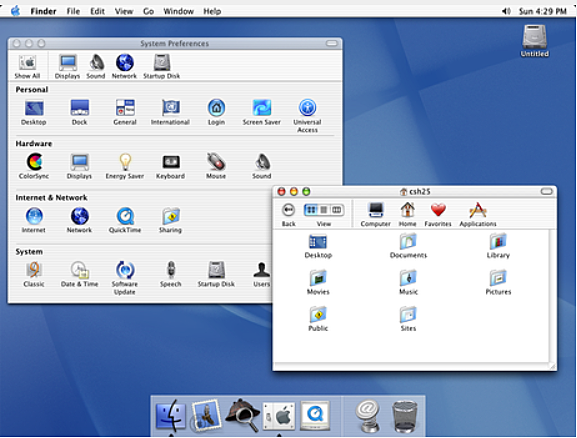Open the Users preferences pane
Image resolution: width=577 pixels, height=438 pixels.
[x=262, y=274]
